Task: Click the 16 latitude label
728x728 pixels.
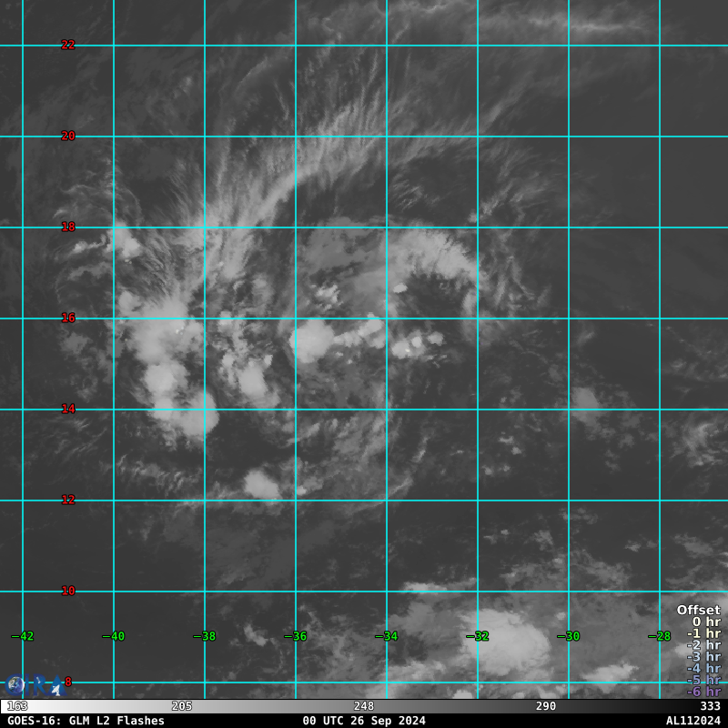Action: point(68,318)
